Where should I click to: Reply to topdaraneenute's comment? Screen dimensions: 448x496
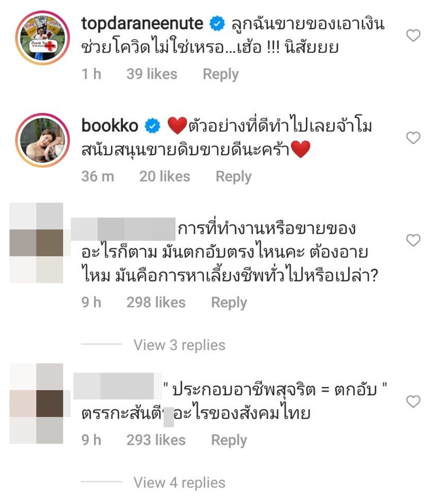pyautogui.click(x=221, y=74)
